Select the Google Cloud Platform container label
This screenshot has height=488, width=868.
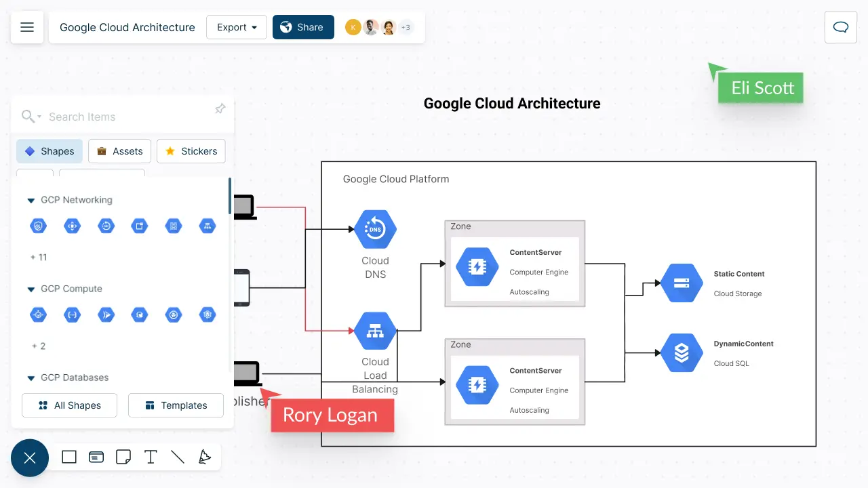(x=396, y=179)
